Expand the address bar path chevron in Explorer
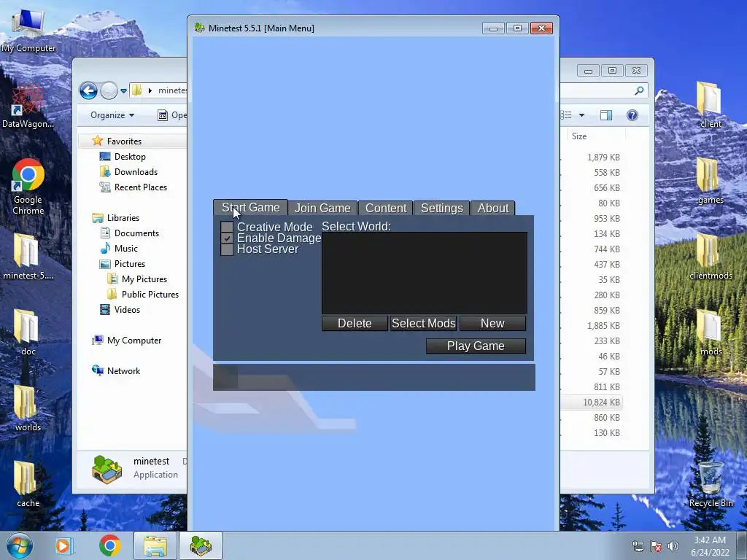 (x=150, y=90)
